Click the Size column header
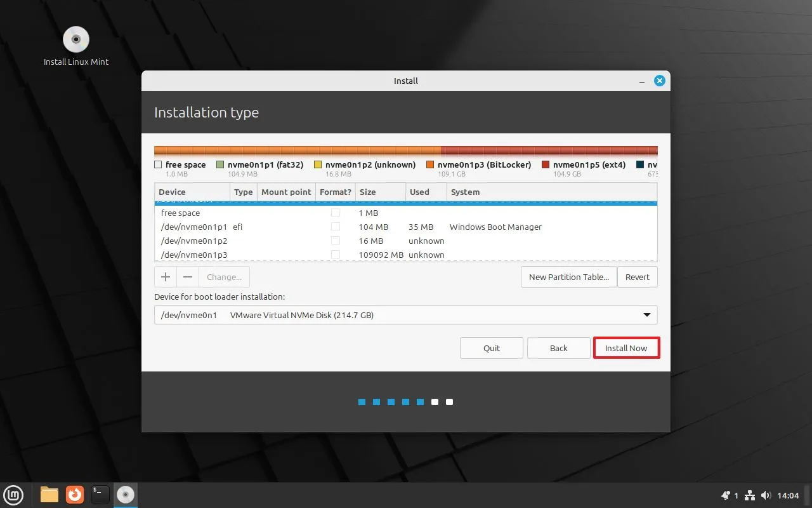The width and height of the screenshot is (812, 508). click(379, 192)
